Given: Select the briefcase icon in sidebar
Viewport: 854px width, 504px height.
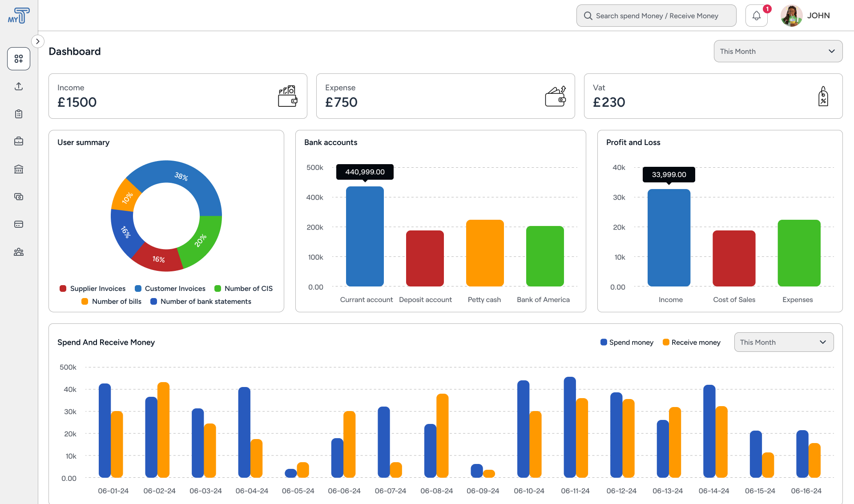Looking at the screenshot, I should (19, 141).
